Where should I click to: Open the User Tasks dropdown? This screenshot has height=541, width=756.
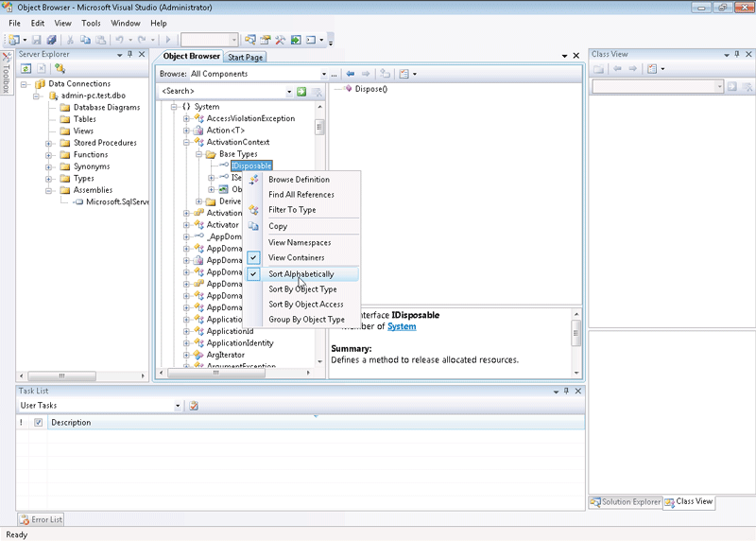point(177,406)
